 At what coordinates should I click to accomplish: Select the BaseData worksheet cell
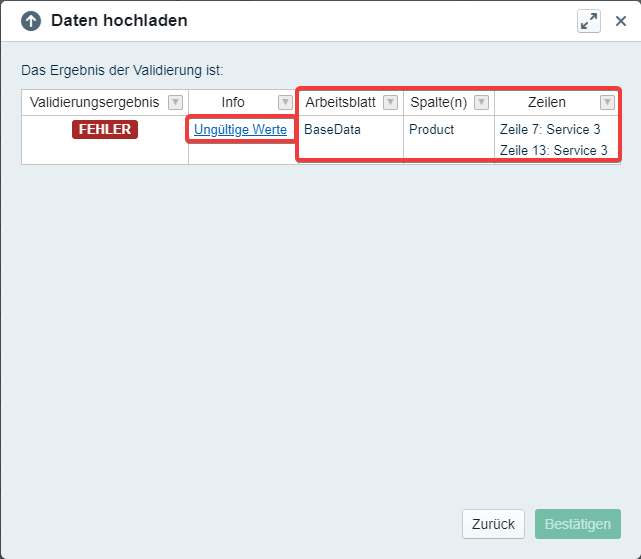(332, 130)
